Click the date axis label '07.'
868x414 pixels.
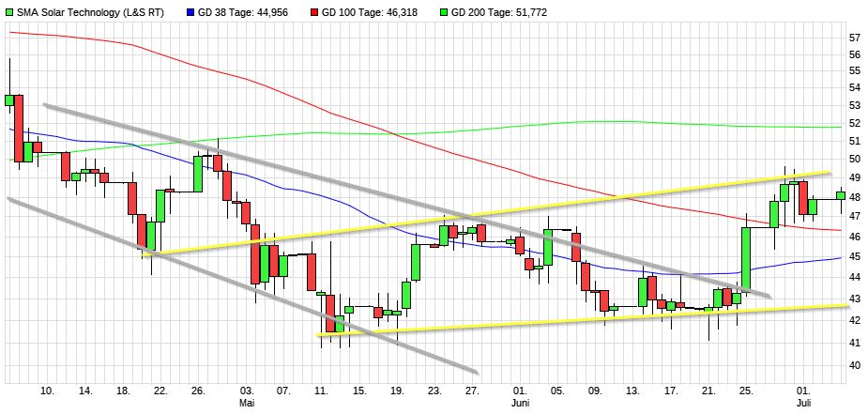tap(282, 391)
